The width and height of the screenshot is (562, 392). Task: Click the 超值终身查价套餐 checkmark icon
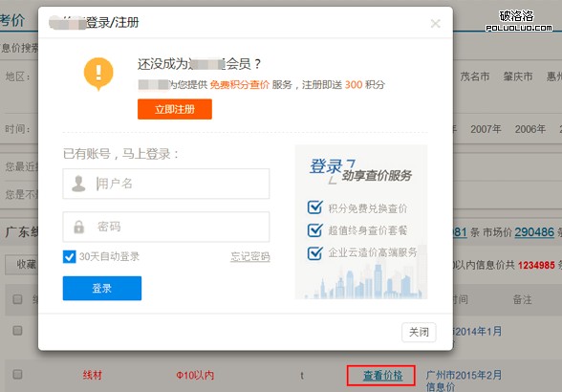coord(315,229)
